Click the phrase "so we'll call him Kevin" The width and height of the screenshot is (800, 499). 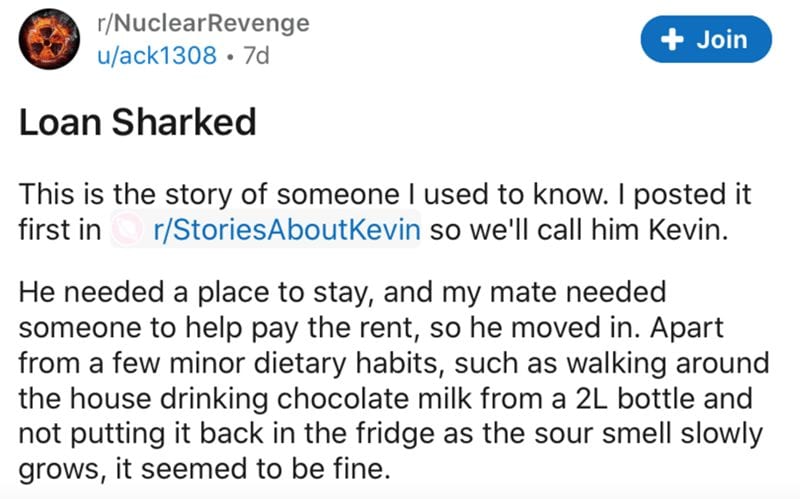coord(578,230)
